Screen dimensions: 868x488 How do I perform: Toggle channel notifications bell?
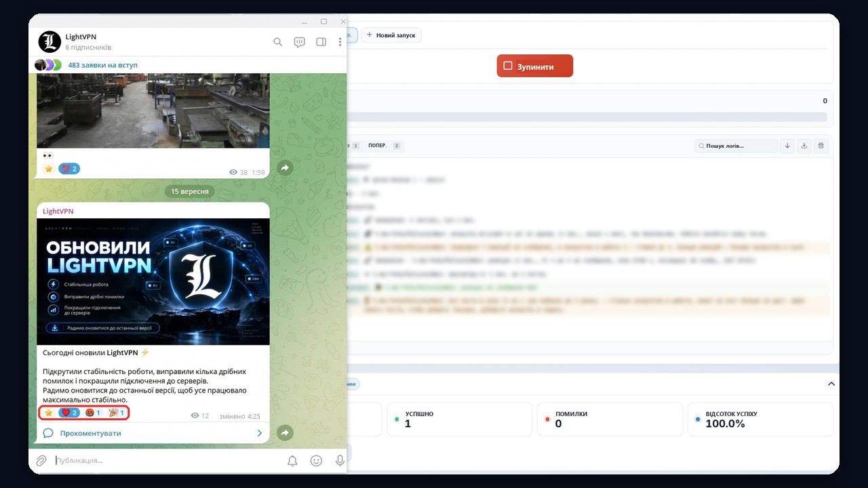tap(292, 461)
